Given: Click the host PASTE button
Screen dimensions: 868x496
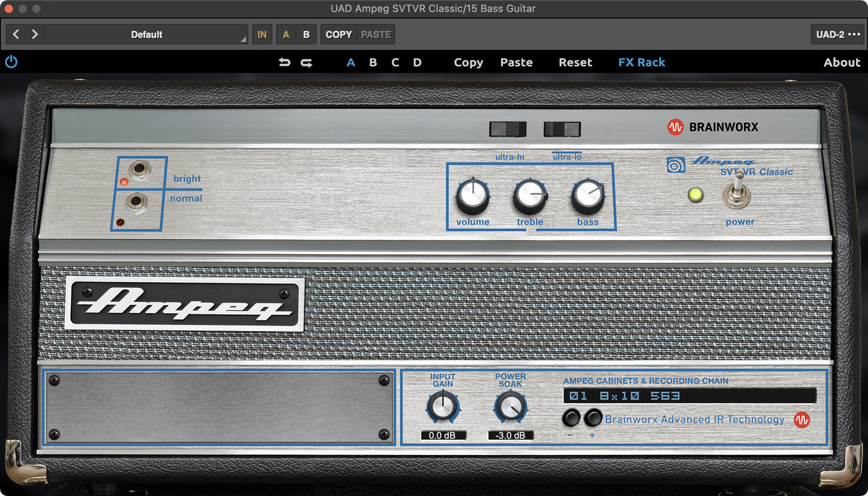Looking at the screenshot, I should (x=376, y=35).
